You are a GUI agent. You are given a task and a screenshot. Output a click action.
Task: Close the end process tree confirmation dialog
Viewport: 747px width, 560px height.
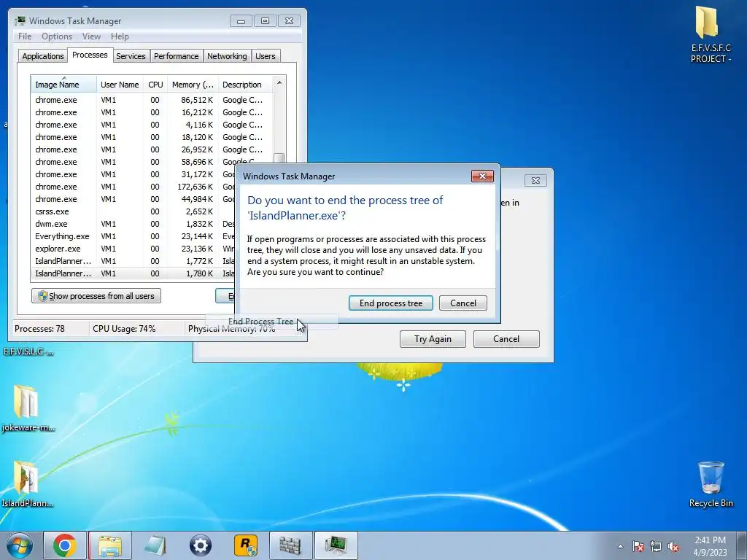pyautogui.click(x=482, y=176)
